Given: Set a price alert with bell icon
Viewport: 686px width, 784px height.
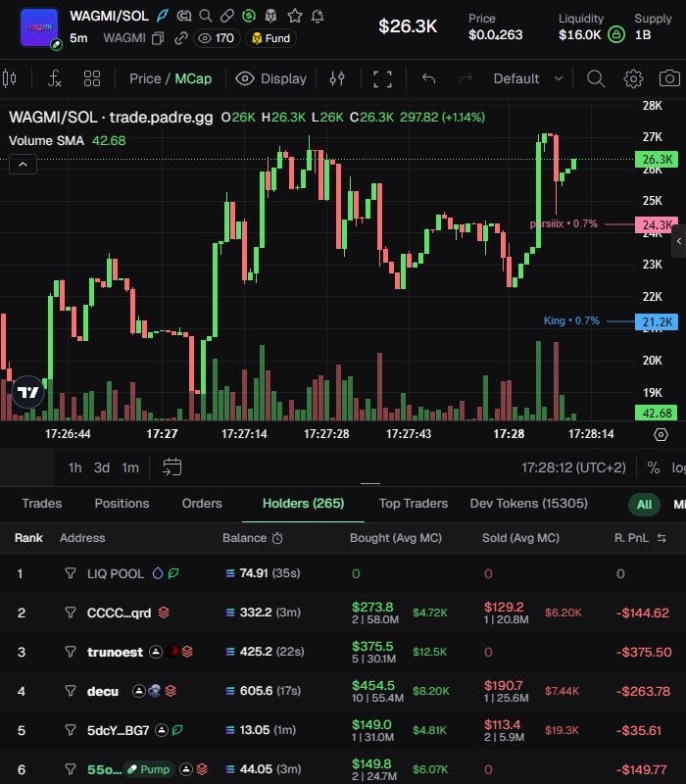Looking at the screenshot, I should [x=318, y=16].
